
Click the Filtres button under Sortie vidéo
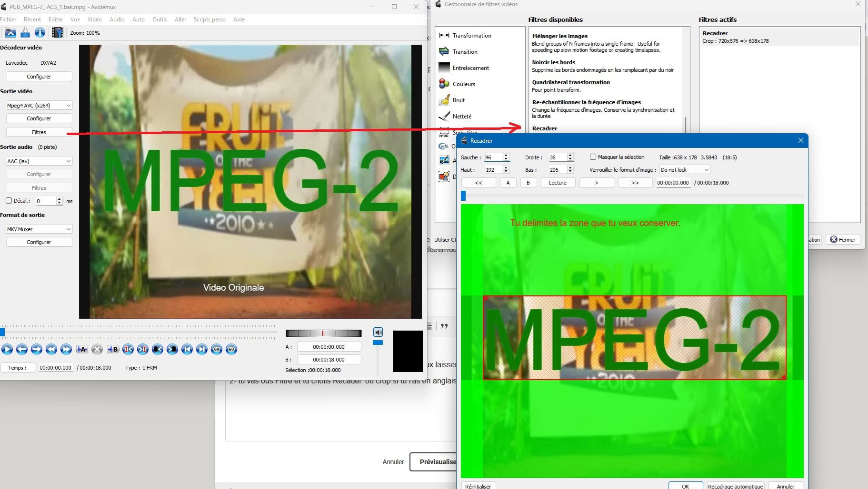point(39,132)
